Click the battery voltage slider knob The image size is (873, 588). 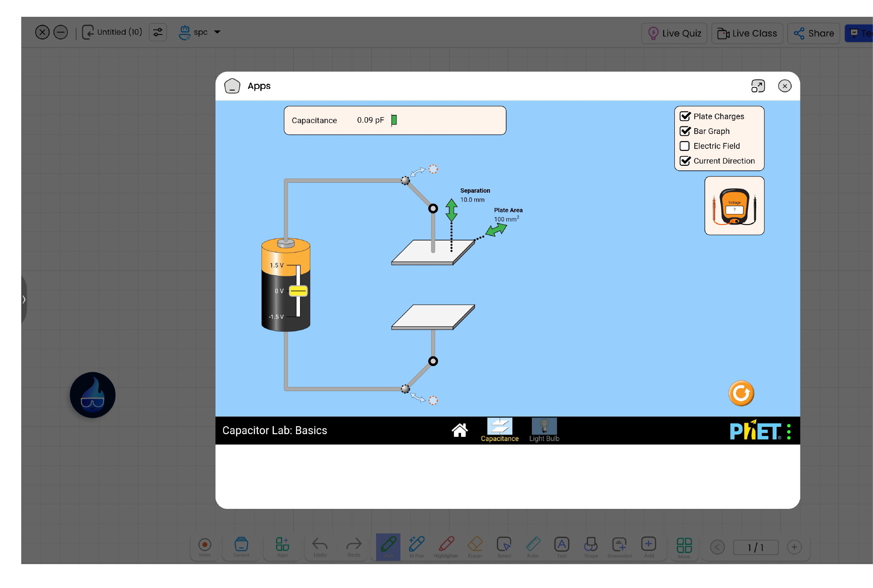tap(298, 291)
